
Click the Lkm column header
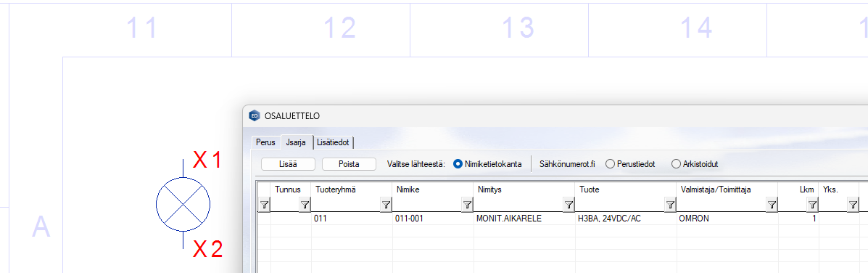pos(799,190)
